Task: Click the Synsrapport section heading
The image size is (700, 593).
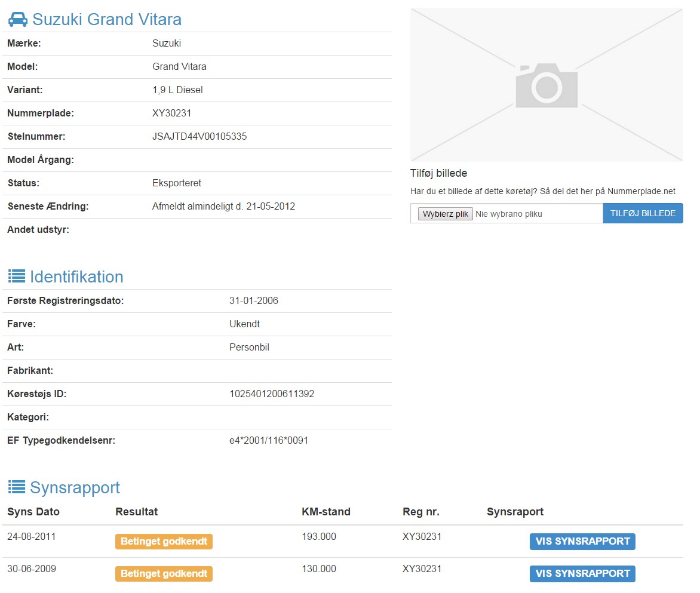Action: pyautogui.click(x=75, y=488)
